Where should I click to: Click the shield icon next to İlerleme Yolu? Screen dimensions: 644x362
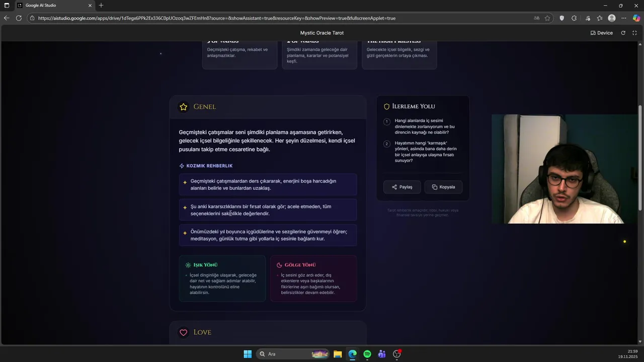pyautogui.click(x=386, y=107)
